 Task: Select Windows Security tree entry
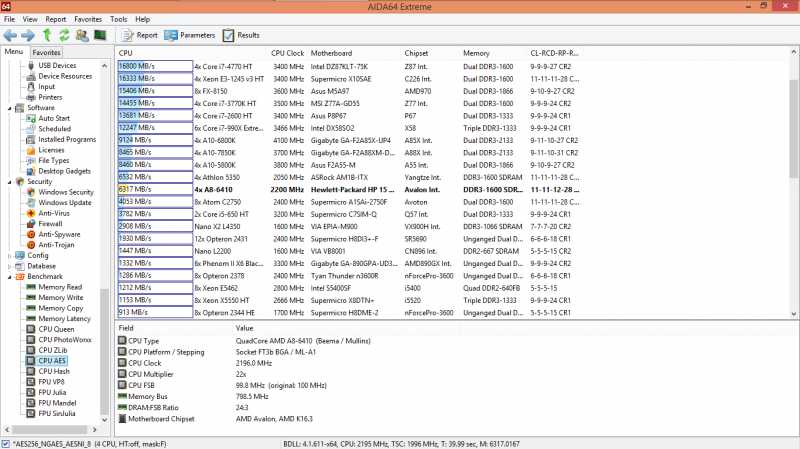coord(66,192)
